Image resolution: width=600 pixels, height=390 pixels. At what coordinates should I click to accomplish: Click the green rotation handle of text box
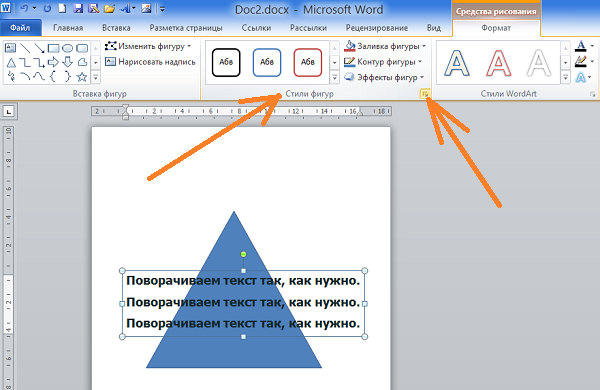click(243, 254)
